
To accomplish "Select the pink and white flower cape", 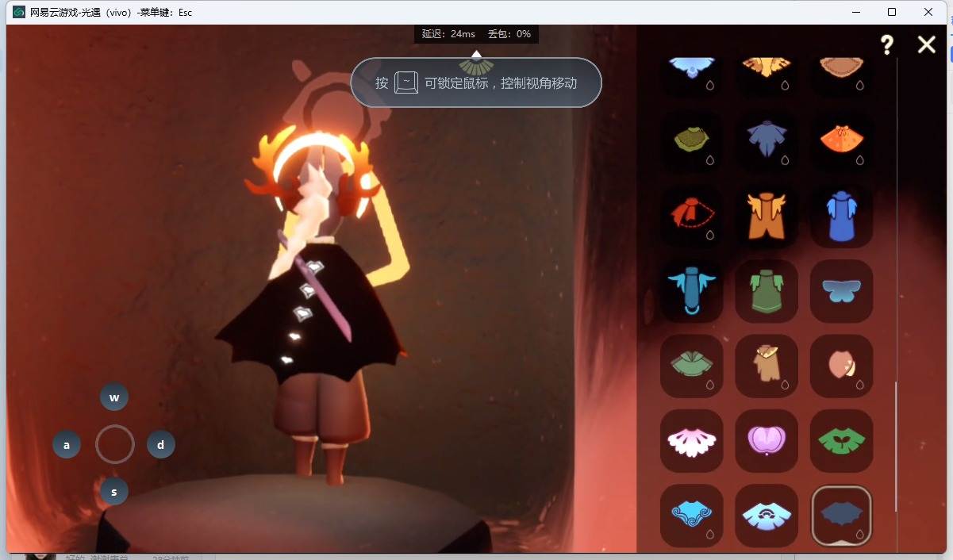I will click(x=691, y=441).
